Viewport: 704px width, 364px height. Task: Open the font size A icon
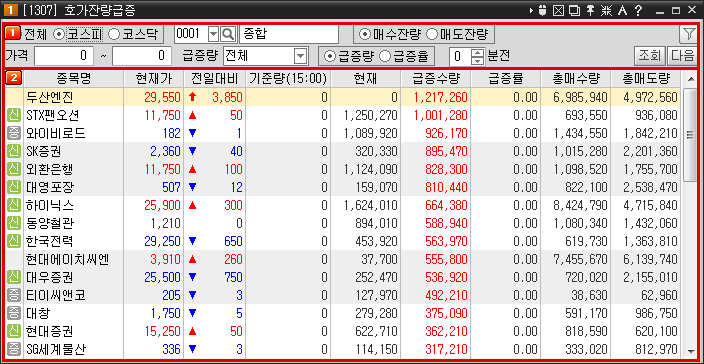pos(622,10)
